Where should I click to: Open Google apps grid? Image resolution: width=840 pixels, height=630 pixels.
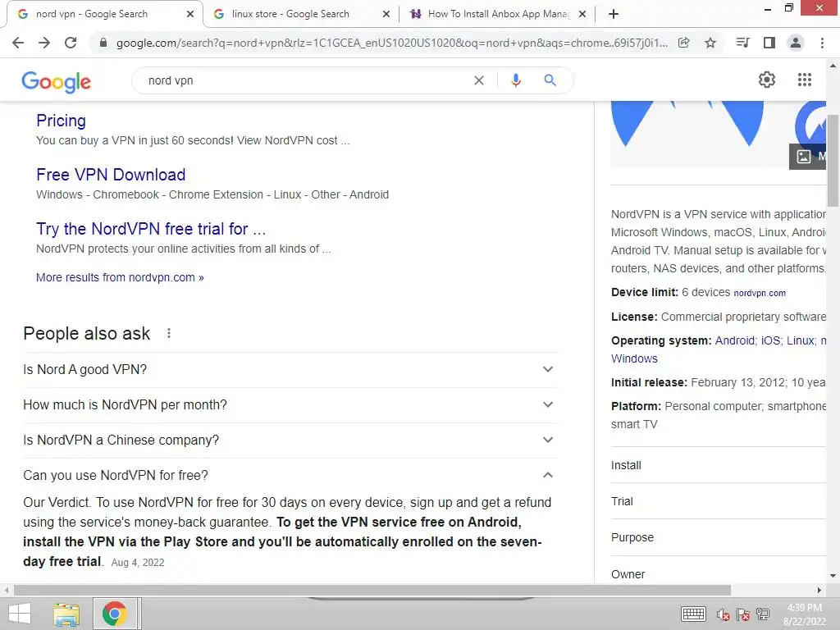coord(805,80)
